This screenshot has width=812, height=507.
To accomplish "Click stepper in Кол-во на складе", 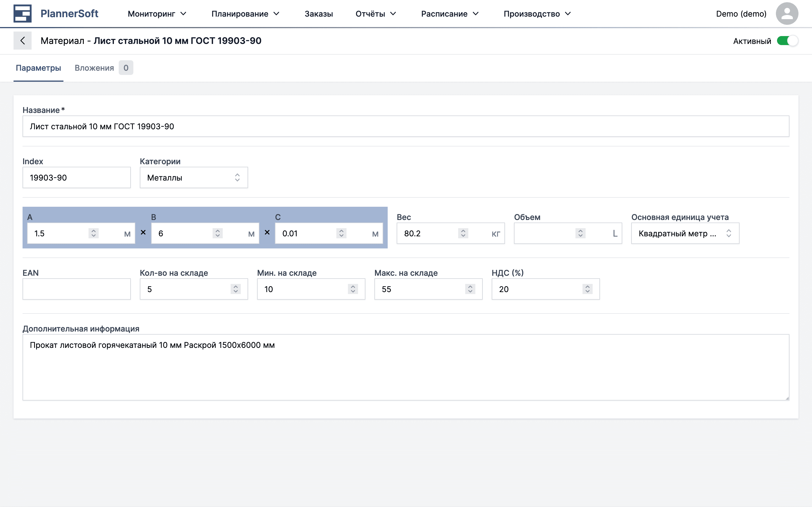I will [x=235, y=289].
